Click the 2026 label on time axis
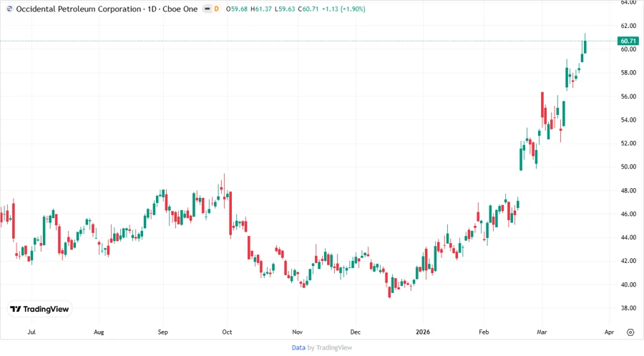The width and height of the screenshot is (644, 356). coord(423,332)
